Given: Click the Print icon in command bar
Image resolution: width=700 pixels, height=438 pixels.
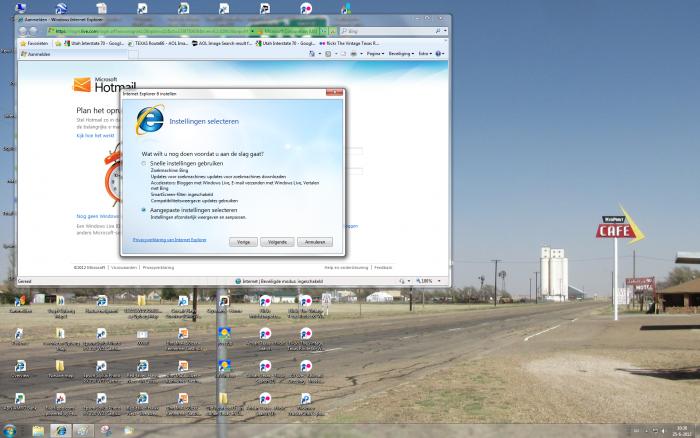Looking at the screenshot, I should point(354,54).
